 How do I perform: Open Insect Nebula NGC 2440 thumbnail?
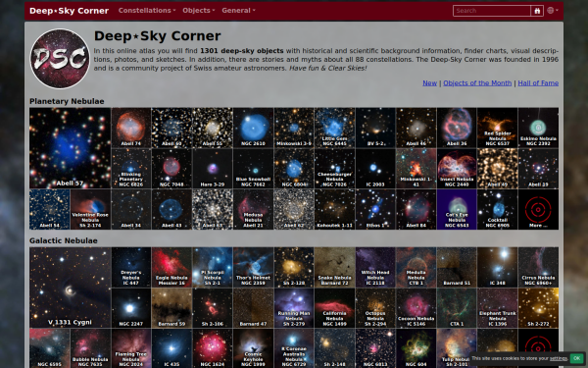[457, 168]
